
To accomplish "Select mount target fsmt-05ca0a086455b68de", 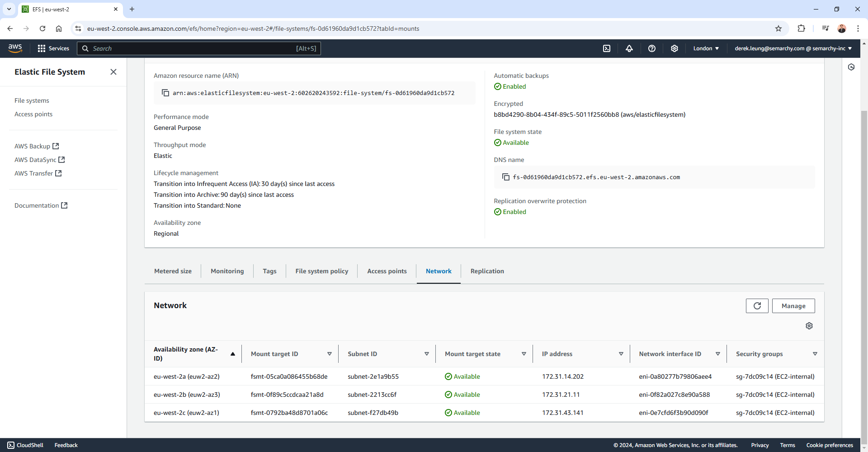I will (289, 376).
